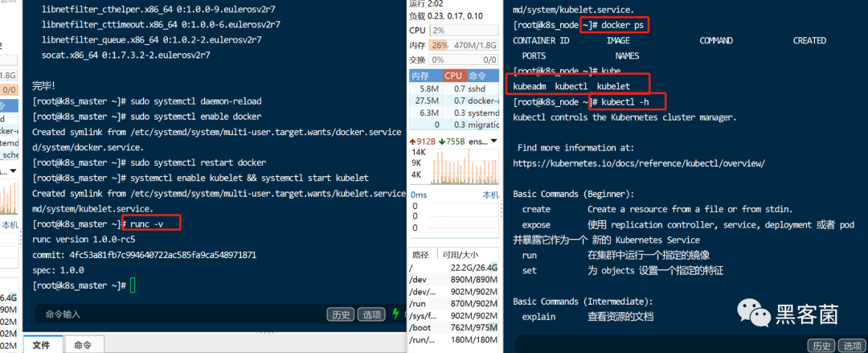The width and height of the screenshot is (868, 353).
Task: Click the 命令 column header in process table
Action: pyautogui.click(x=482, y=76)
